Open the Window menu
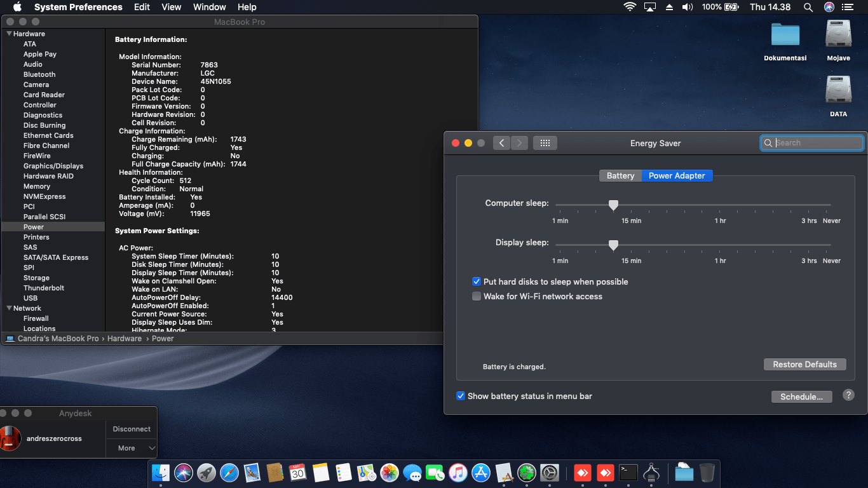This screenshot has width=868, height=488. 209,7
